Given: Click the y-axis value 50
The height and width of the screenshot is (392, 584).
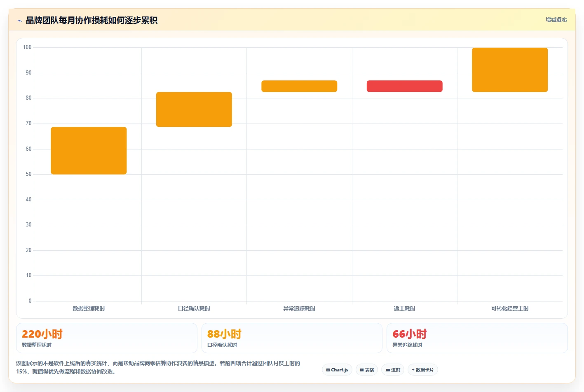Looking at the screenshot, I should coord(28,174).
